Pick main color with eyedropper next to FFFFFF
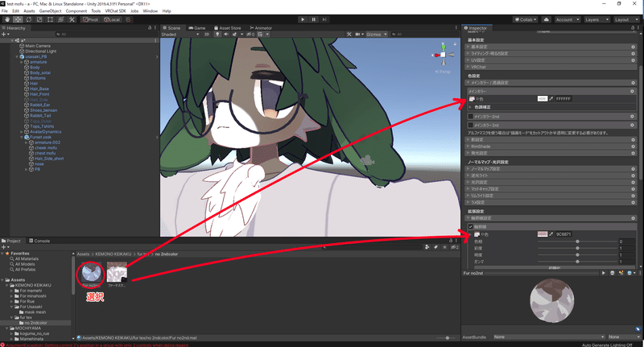The image size is (644, 347). pos(551,98)
